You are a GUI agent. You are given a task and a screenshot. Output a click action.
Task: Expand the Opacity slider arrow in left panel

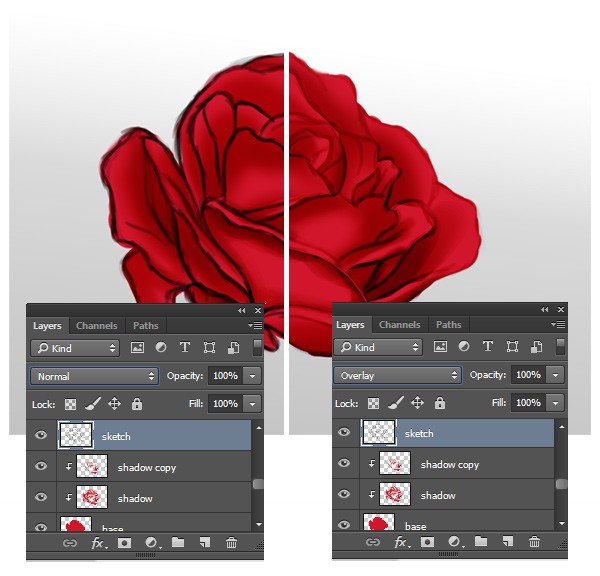253,376
